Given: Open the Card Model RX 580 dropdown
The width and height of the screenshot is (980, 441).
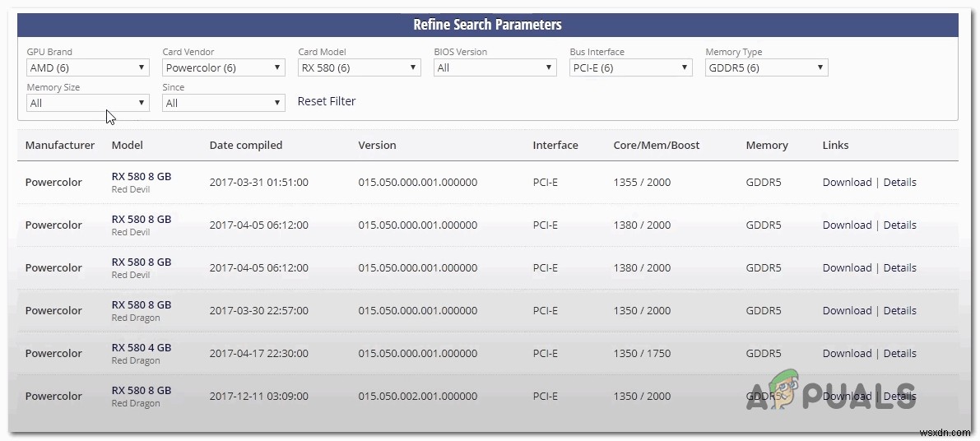Looking at the screenshot, I should (x=359, y=67).
